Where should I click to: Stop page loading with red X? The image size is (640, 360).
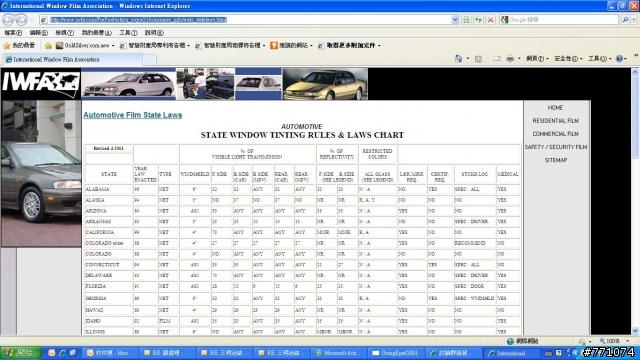point(490,19)
